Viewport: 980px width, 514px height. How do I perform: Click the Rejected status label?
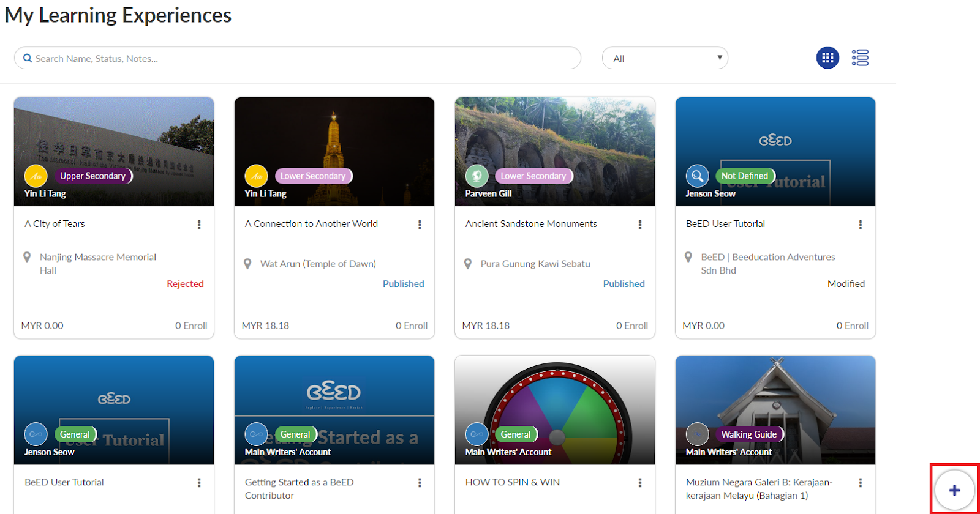[185, 284]
